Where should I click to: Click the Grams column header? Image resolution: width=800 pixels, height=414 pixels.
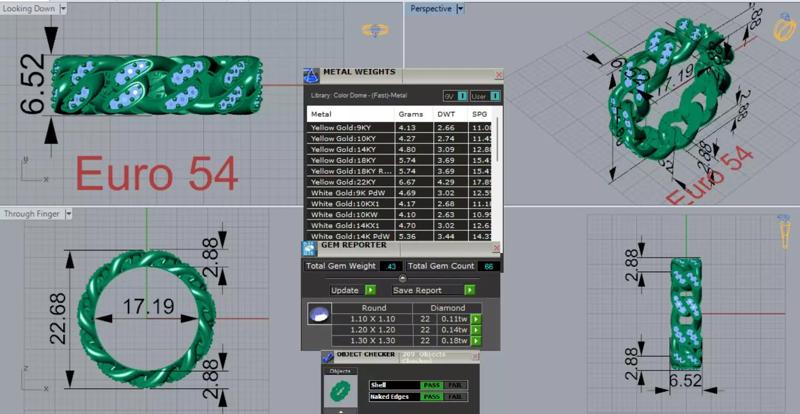click(x=413, y=114)
